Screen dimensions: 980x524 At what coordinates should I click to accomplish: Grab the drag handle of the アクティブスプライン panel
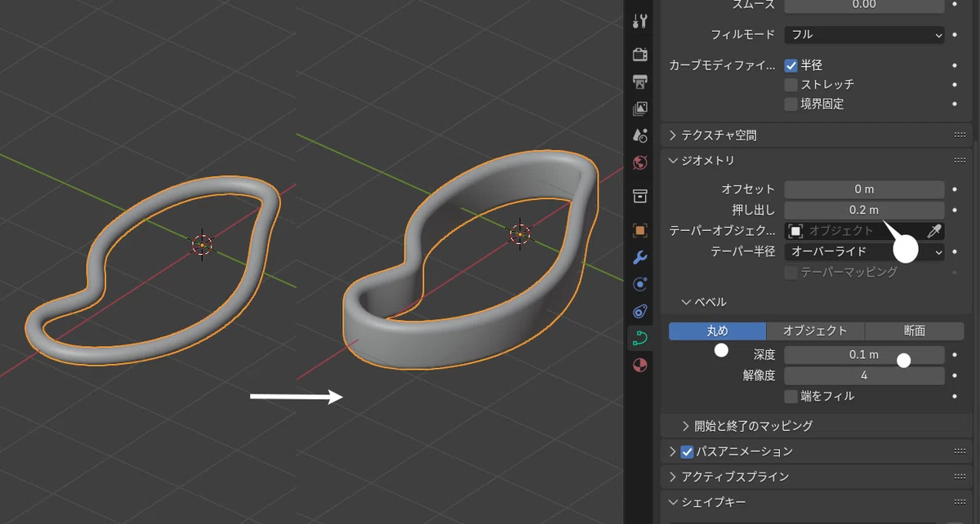click(960, 476)
